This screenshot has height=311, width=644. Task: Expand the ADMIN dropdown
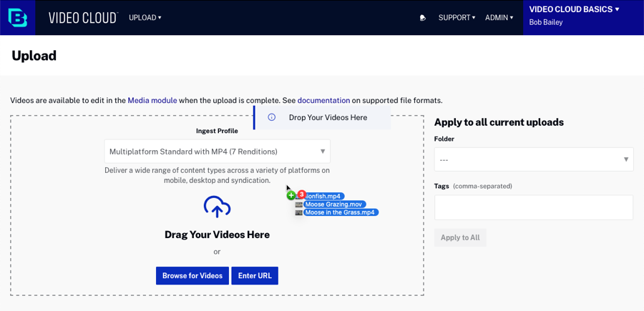pos(499,18)
